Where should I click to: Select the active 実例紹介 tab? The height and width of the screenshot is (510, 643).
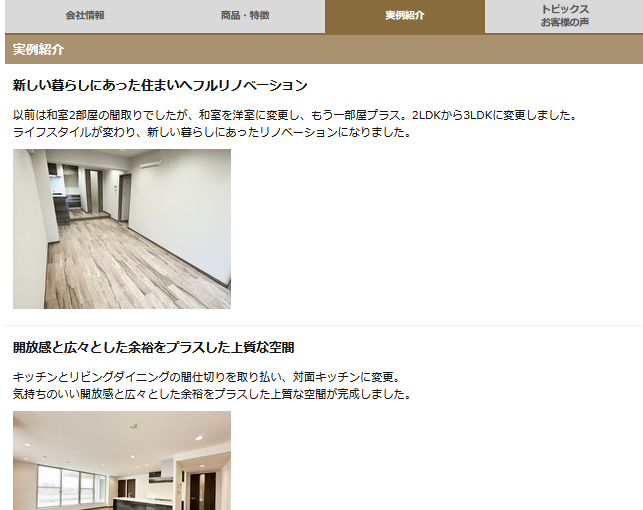tap(405, 16)
